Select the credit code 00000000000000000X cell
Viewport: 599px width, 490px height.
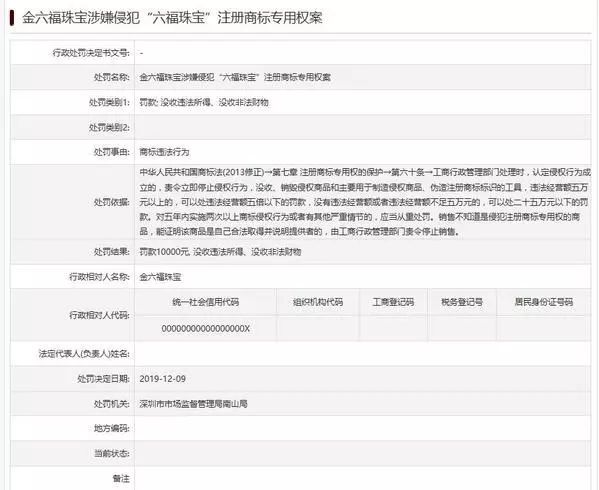click(x=206, y=328)
